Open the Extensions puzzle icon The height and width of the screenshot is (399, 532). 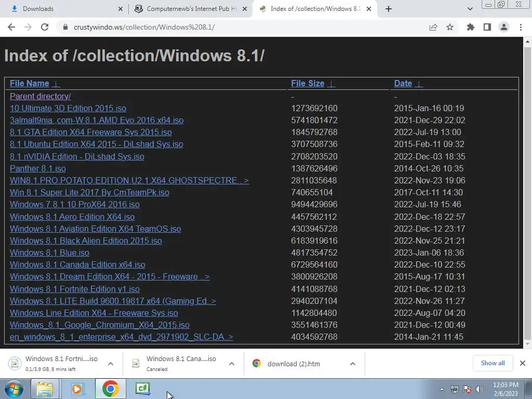click(471, 27)
